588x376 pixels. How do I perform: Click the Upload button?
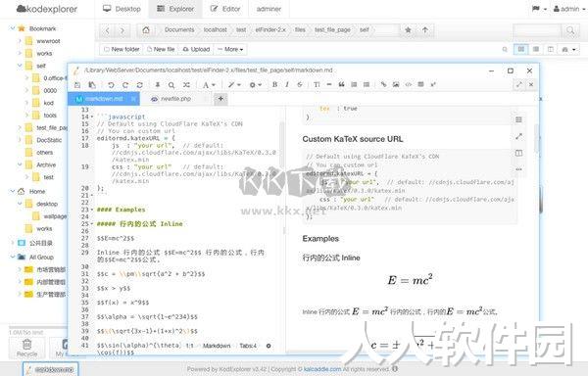(x=196, y=49)
